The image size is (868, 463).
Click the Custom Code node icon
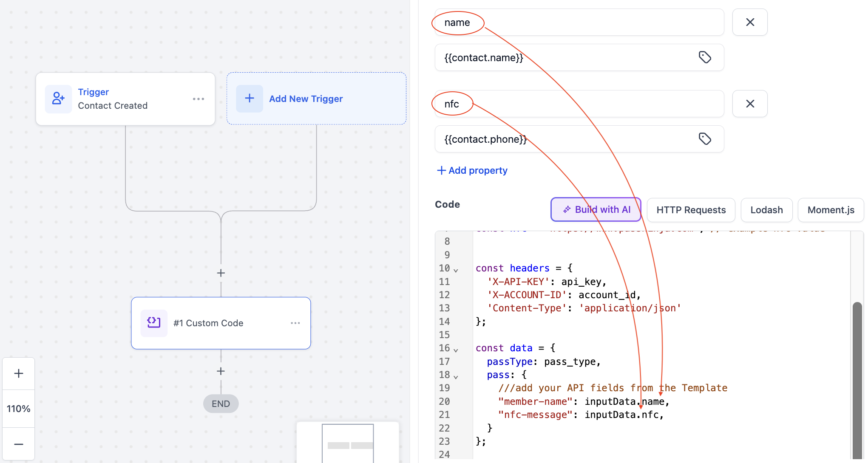pos(153,323)
